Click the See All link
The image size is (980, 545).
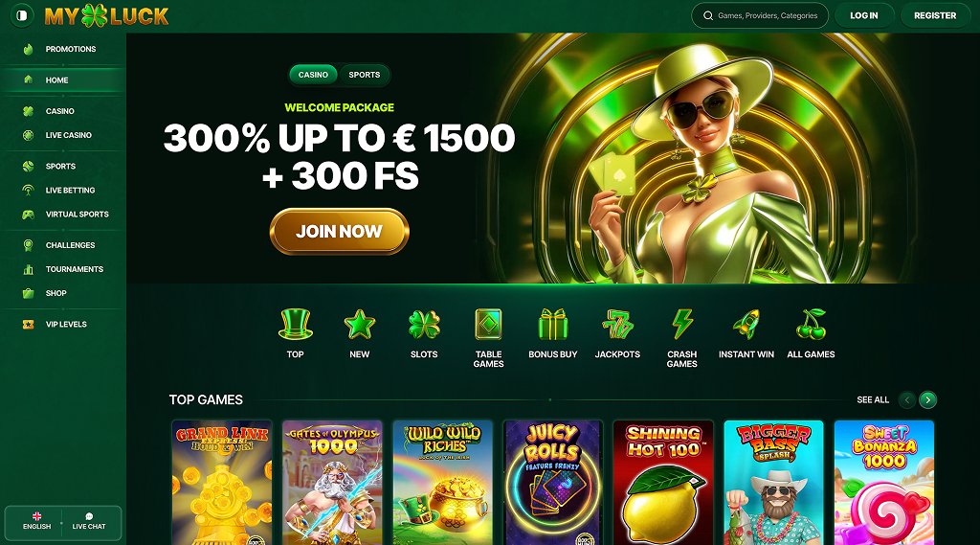(873, 399)
